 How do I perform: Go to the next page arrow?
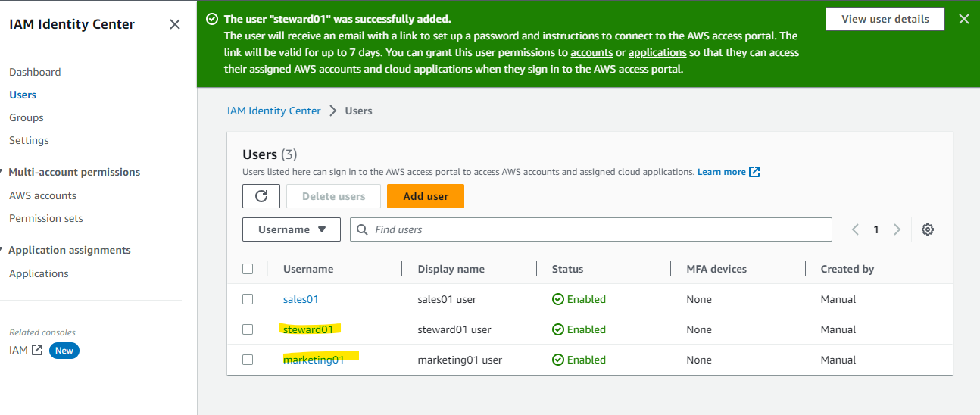pyautogui.click(x=897, y=229)
